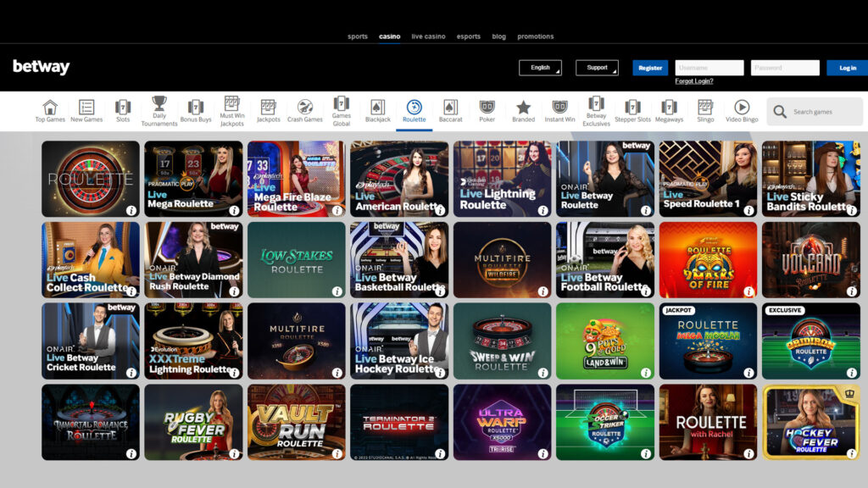Go to the Slingo category
This screenshot has width=868, height=488.
pos(705,111)
